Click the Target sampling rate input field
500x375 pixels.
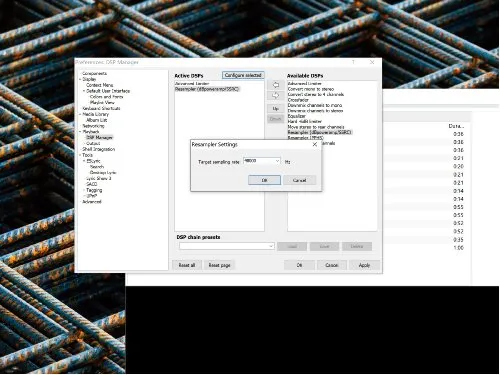[x=259, y=161]
